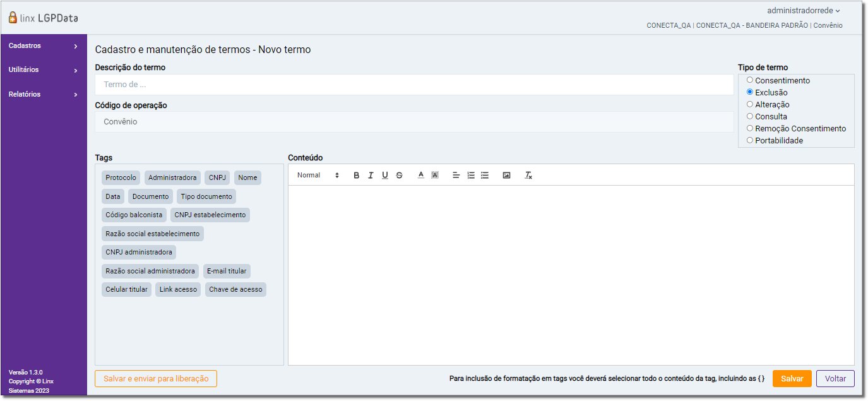Click the Salvar button
The image size is (868, 401).
pos(792,379)
